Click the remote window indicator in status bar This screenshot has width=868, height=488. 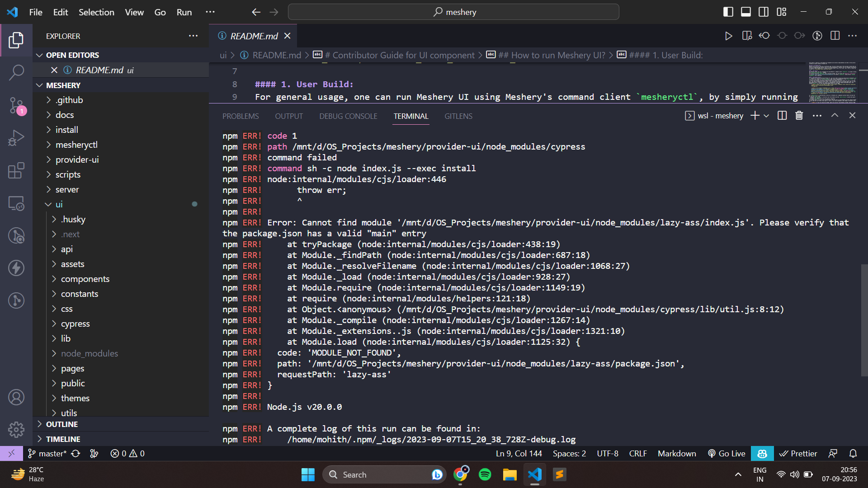(11, 453)
